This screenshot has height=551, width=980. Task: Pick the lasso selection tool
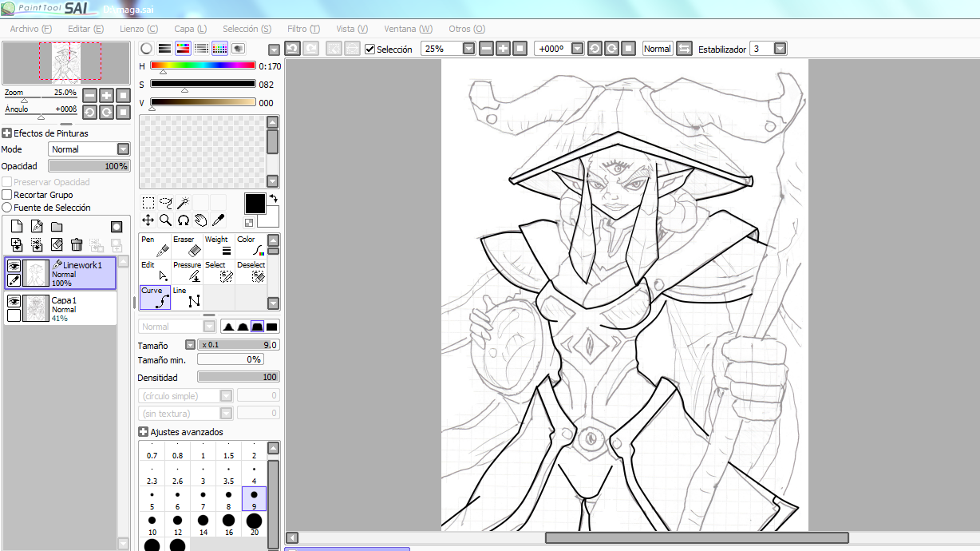(x=166, y=203)
